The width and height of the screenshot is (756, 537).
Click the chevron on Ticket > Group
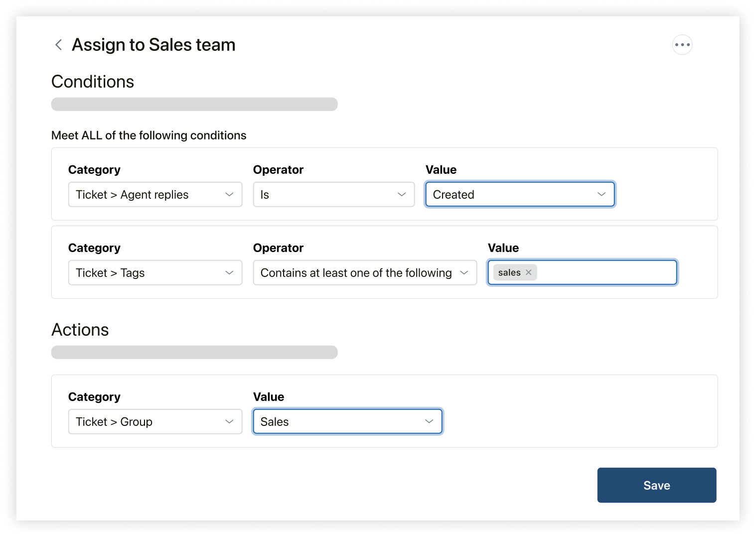(230, 421)
